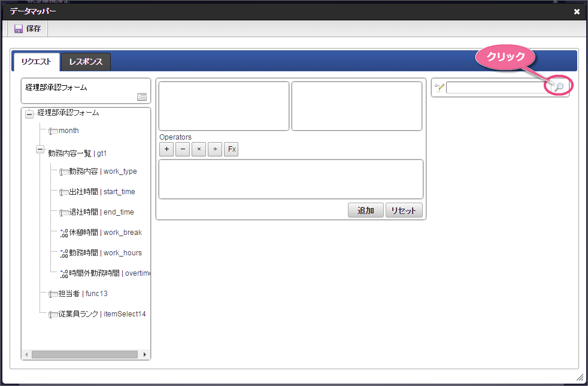The width and height of the screenshot is (588, 386).
Task: Insert the minus operator
Action: pos(183,149)
